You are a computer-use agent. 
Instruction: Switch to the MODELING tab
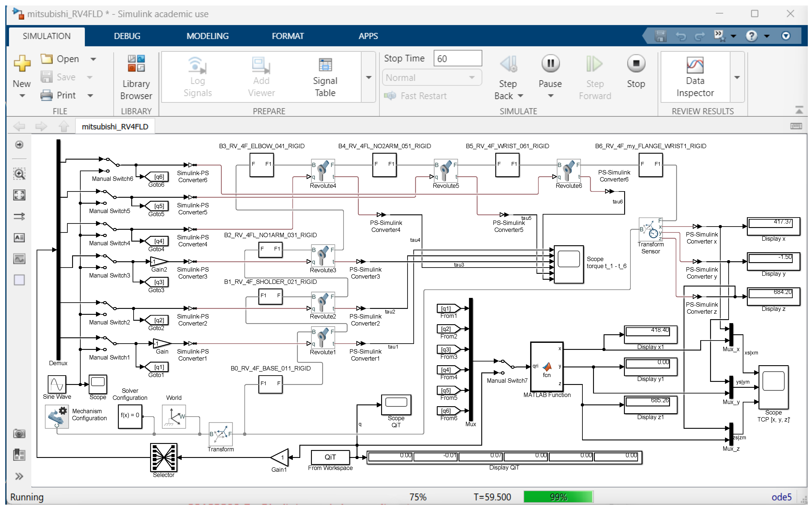pyautogui.click(x=207, y=36)
